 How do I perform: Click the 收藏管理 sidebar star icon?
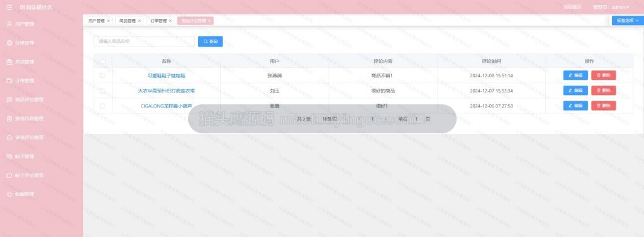coord(9,194)
